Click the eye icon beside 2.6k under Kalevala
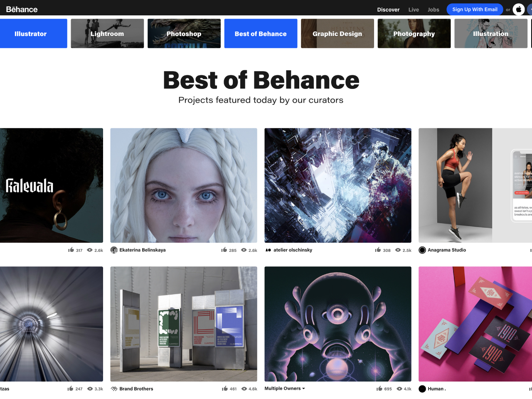 pyautogui.click(x=90, y=250)
